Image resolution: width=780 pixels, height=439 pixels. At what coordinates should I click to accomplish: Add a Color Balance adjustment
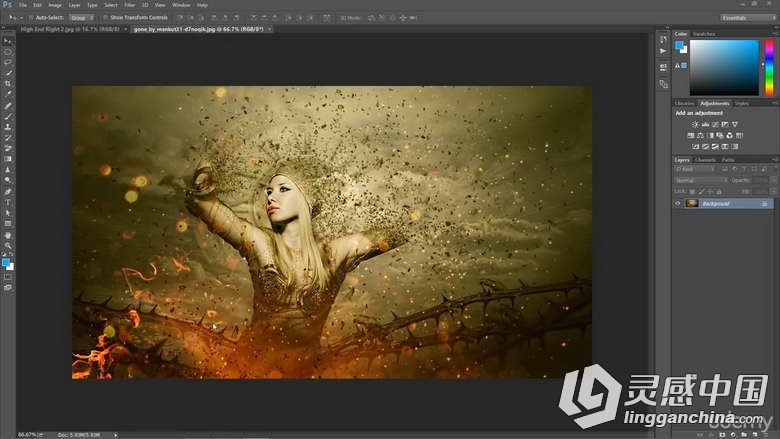[x=700, y=135]
